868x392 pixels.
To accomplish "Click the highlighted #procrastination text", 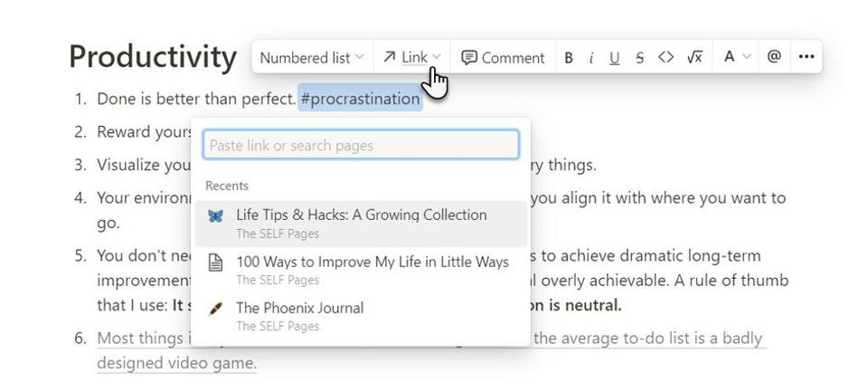I will 360,99.
